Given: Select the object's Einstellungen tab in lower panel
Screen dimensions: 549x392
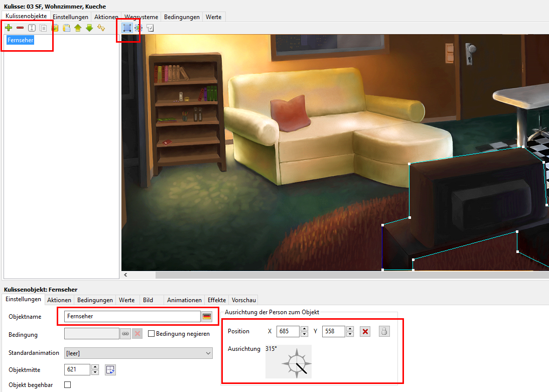Looking at the screenshot, I should 23,299.
